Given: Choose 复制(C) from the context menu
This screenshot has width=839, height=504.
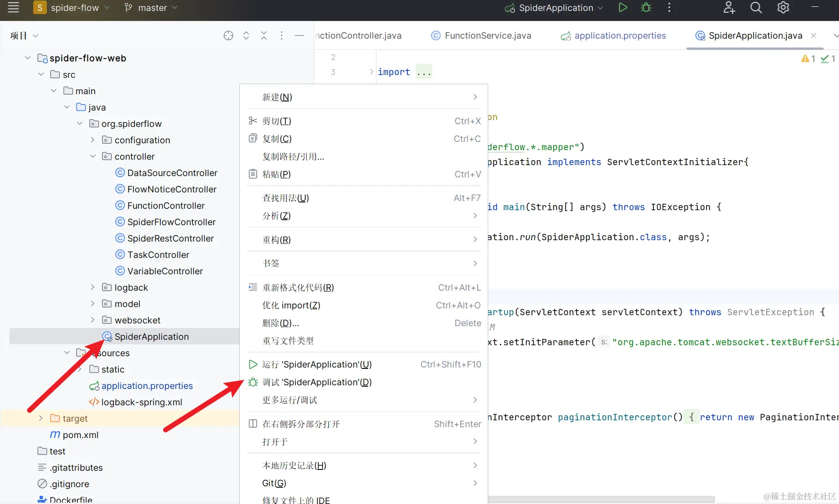Looking at the screenshot, I should point(364,139).
